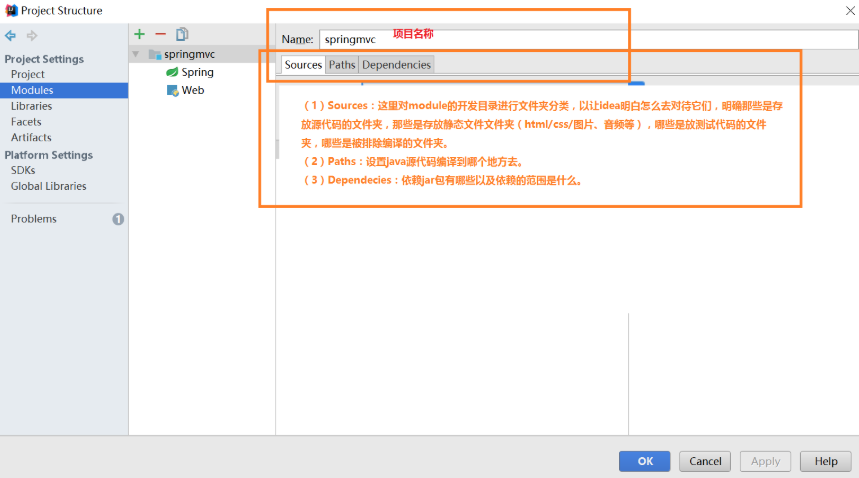Close the Project Structure dialog

850,10
